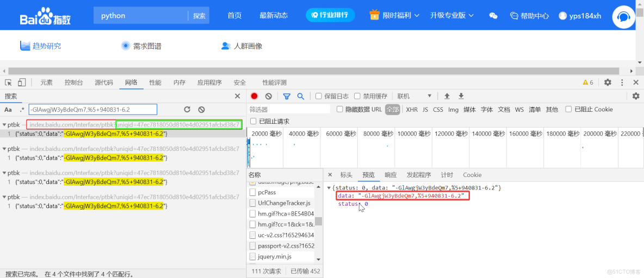Open DevTools three-dot more menu

coord(622,83)
